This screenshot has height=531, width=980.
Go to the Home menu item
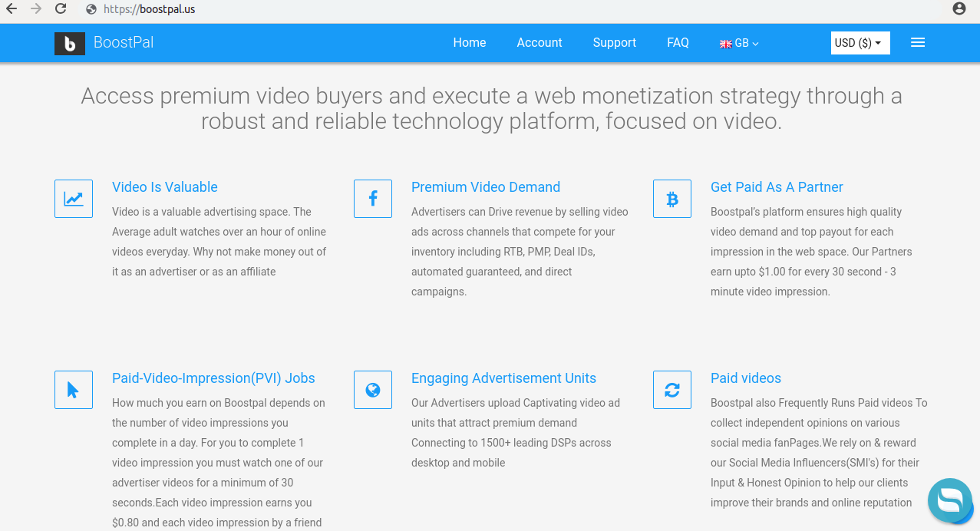point(470,43)
